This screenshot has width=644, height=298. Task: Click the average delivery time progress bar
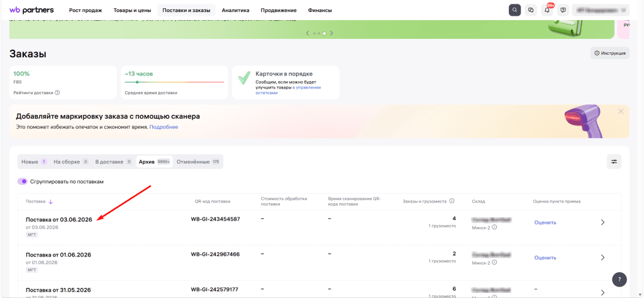tap(175, 82)
